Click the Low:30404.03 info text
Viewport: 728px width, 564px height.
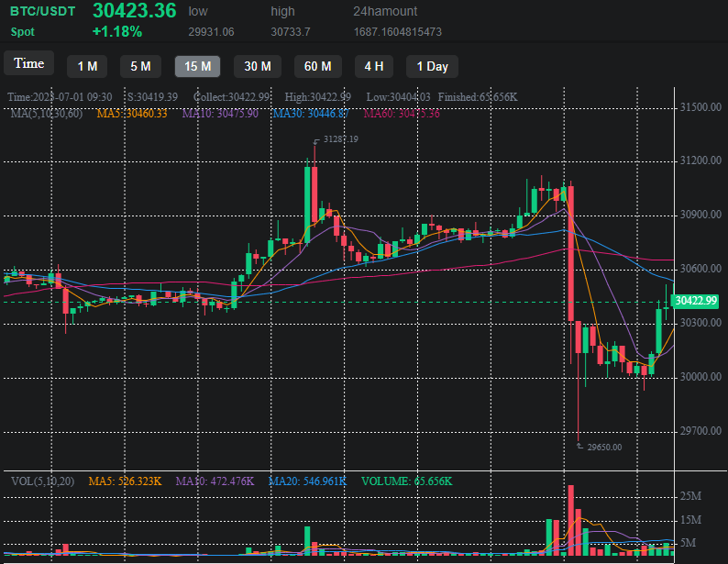(398, 97)
